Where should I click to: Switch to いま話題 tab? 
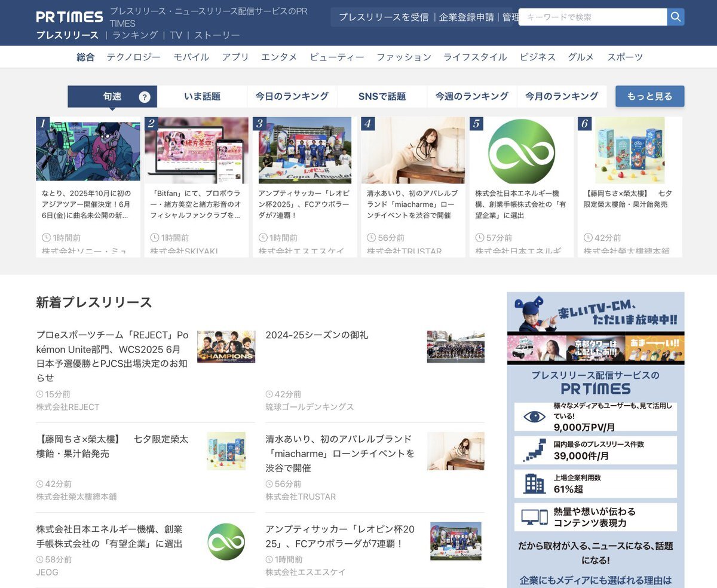click(x=202, y=96)
